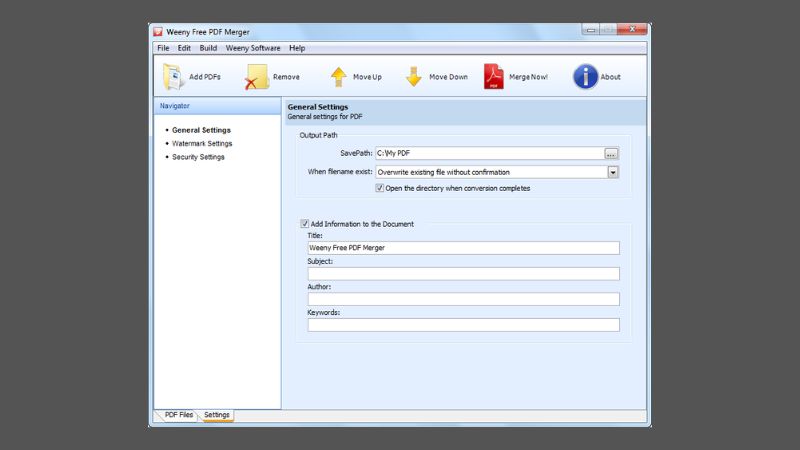The image size is (800, 450).
Task: Click the Weeny app icon in title bar
Action: click(x=158, y=32)
